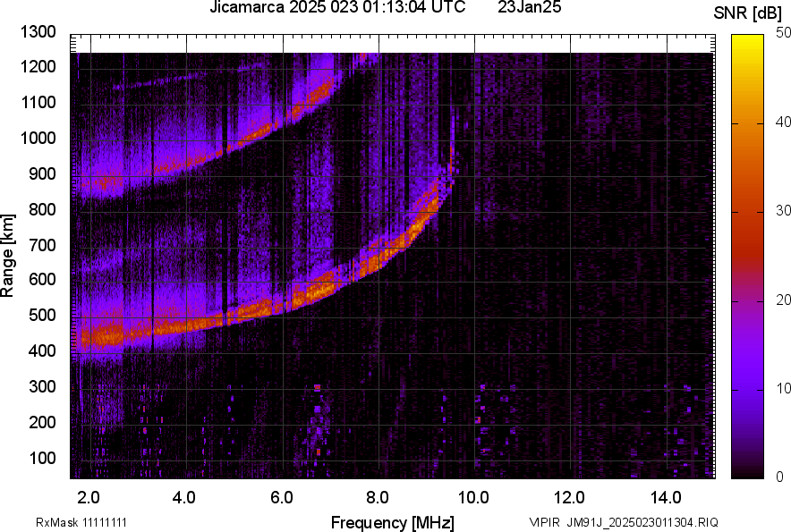
Task: Click the 1300 tick on the range axis
Action: [x=38, y=32]
